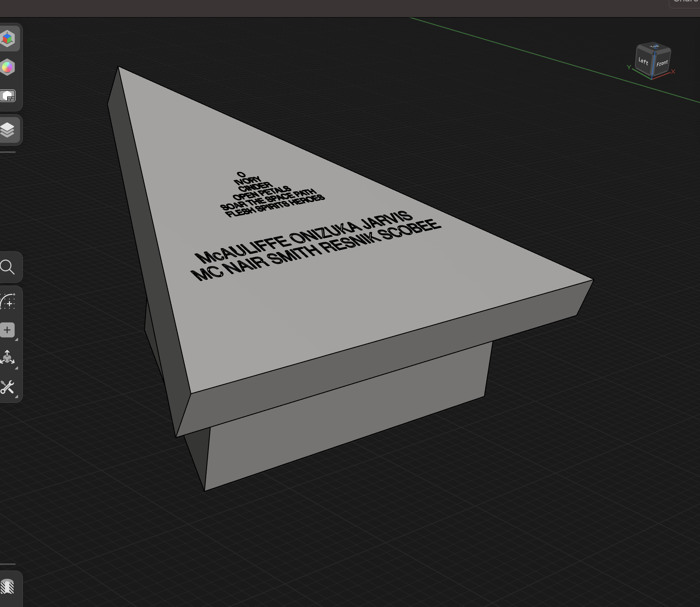This screenshot has width=700, height=607.
Task: Click the green Y axis label
Action: pos(629,67)
